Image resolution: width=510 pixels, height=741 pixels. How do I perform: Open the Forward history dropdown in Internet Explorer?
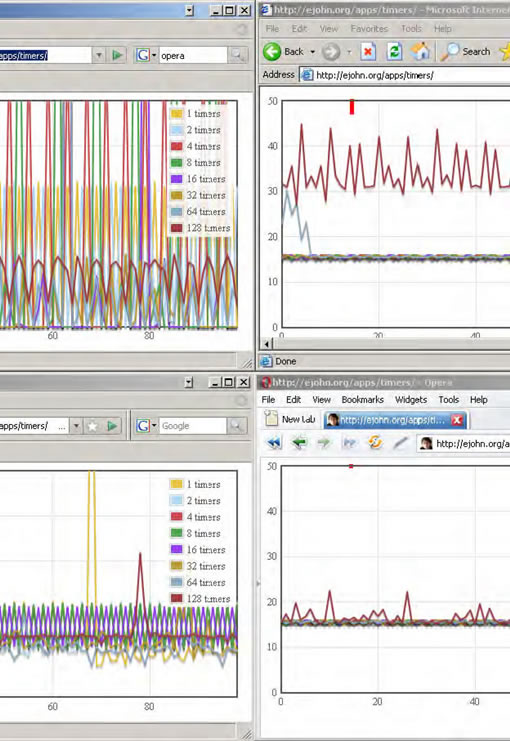(x=349, y=52)
